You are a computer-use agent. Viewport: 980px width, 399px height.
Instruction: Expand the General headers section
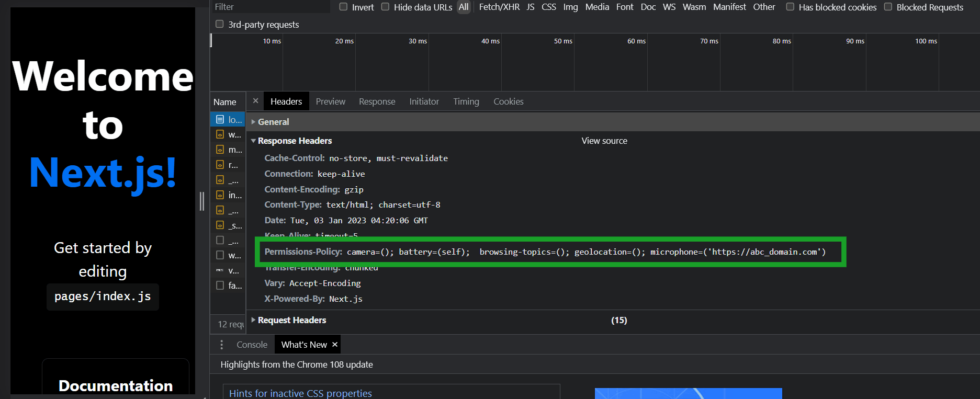coord(254,122)
